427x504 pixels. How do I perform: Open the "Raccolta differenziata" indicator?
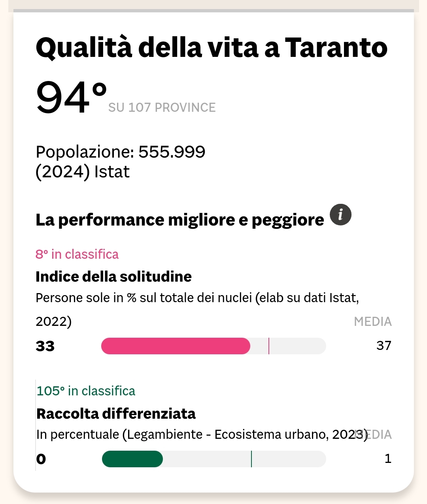(116, 414)
